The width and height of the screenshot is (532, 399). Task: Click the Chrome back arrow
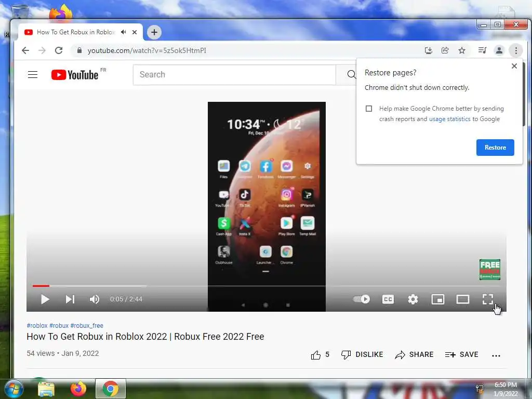pos(25,50)
